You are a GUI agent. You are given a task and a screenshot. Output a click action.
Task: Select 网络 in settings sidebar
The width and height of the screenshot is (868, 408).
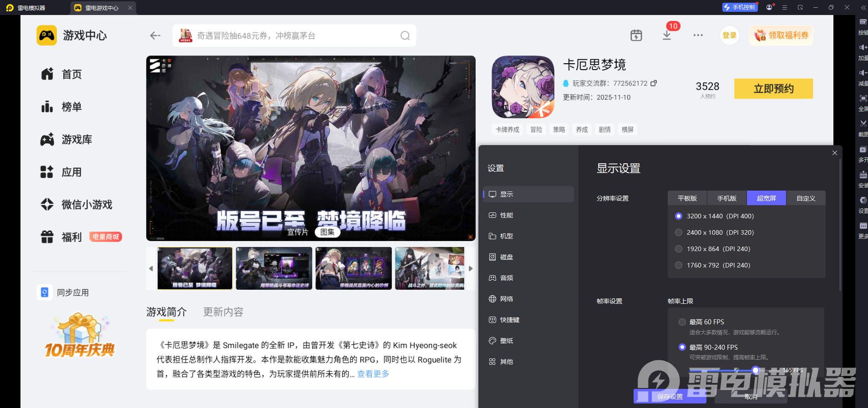click(x=528, y=299)
